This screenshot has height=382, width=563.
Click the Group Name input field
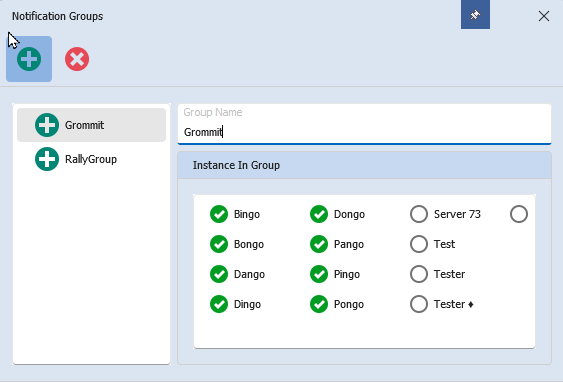tap(364, 125)
